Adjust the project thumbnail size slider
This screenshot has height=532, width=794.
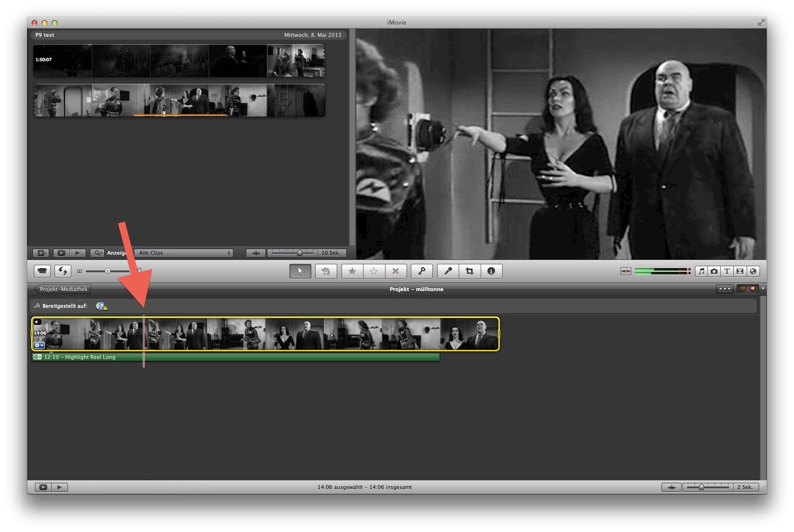point(108,271)
